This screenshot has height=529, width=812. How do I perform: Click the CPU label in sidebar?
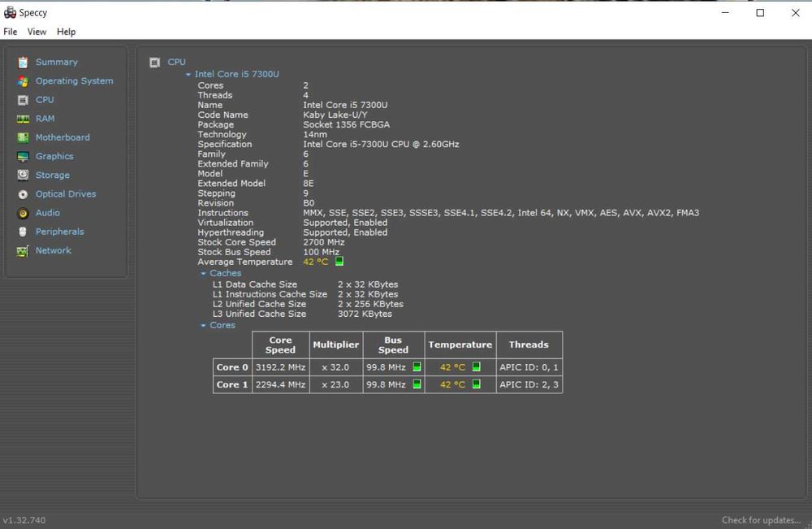coord(45,100)
